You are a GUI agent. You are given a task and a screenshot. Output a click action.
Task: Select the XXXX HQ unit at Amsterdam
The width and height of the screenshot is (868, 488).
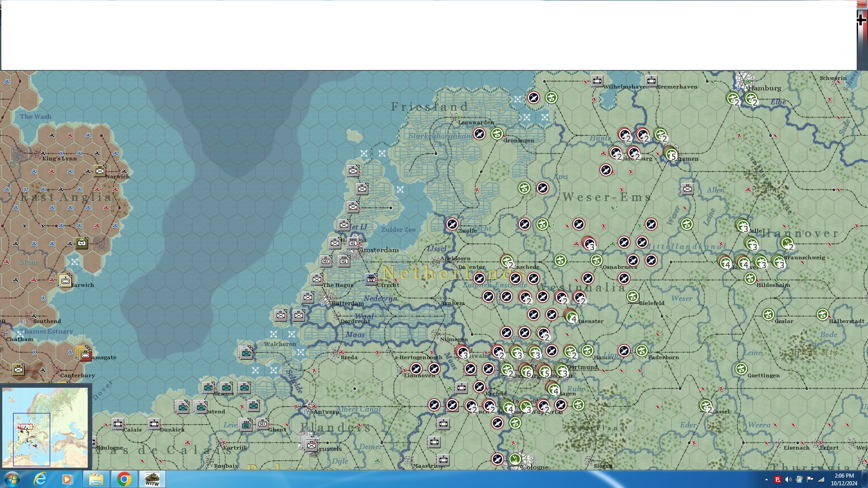[x=353, y=243]
